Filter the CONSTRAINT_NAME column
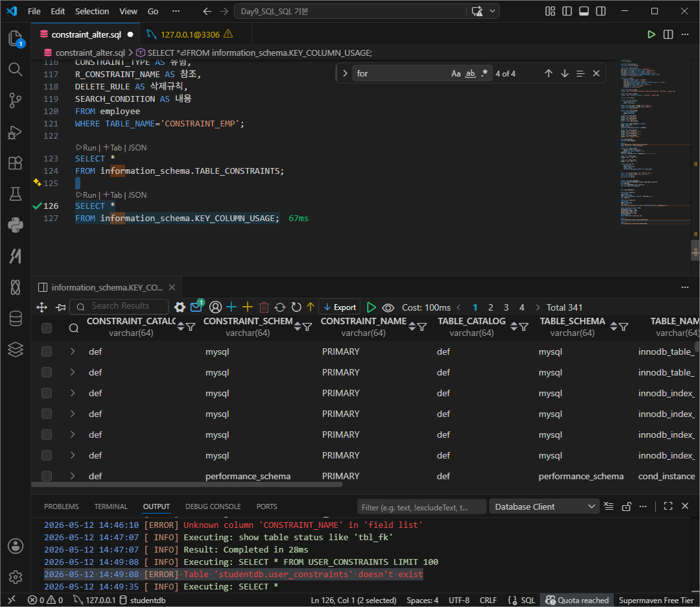Screen dimensions: 700x607 point(422,327)
